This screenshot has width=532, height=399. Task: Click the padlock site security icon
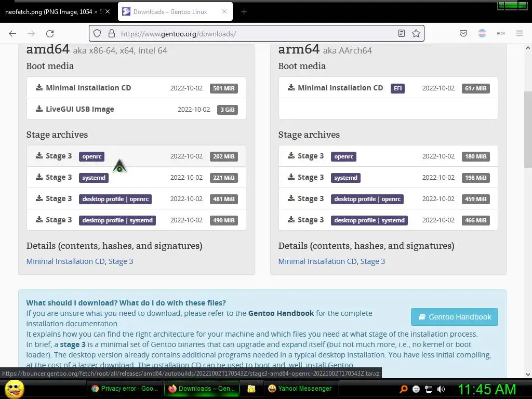click(x=112, y=34)
